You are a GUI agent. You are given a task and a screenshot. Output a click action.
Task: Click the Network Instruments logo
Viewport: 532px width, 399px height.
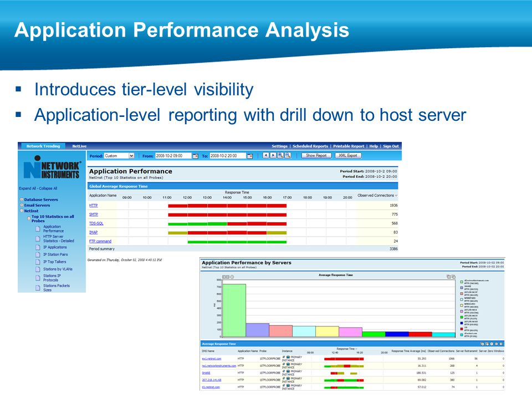click(x=52, y=167)
